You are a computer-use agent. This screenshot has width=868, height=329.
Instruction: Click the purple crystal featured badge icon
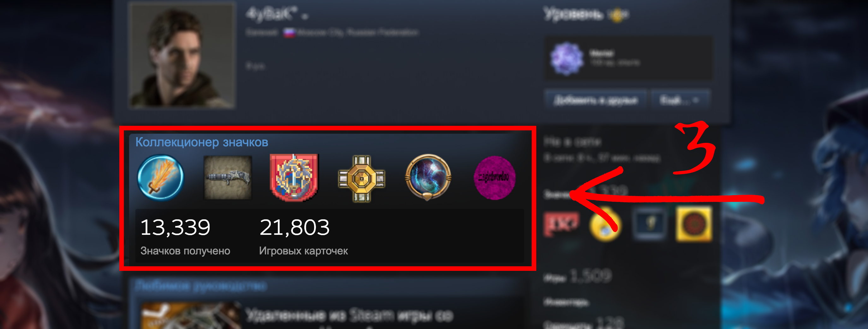click(x=567, y=58)
